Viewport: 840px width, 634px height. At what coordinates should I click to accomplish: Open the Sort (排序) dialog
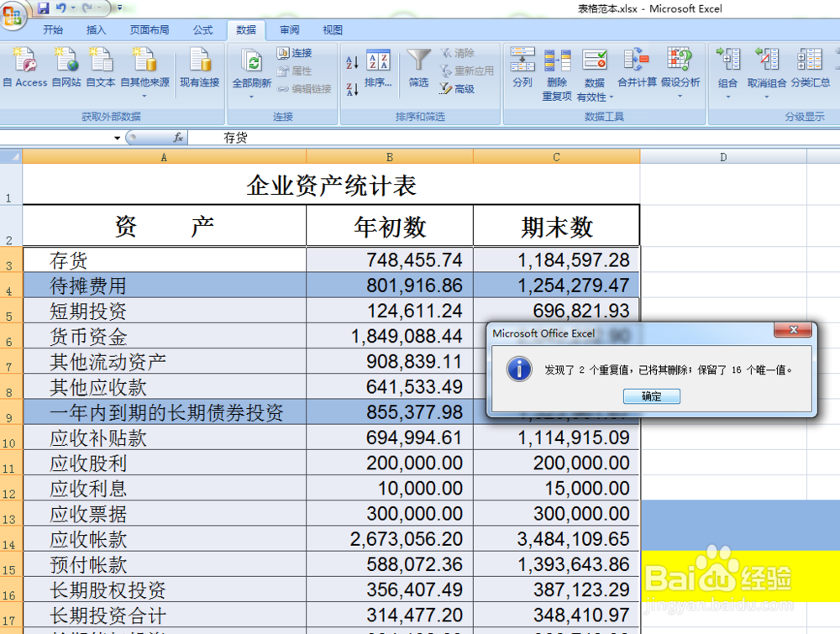click(378, 69)
